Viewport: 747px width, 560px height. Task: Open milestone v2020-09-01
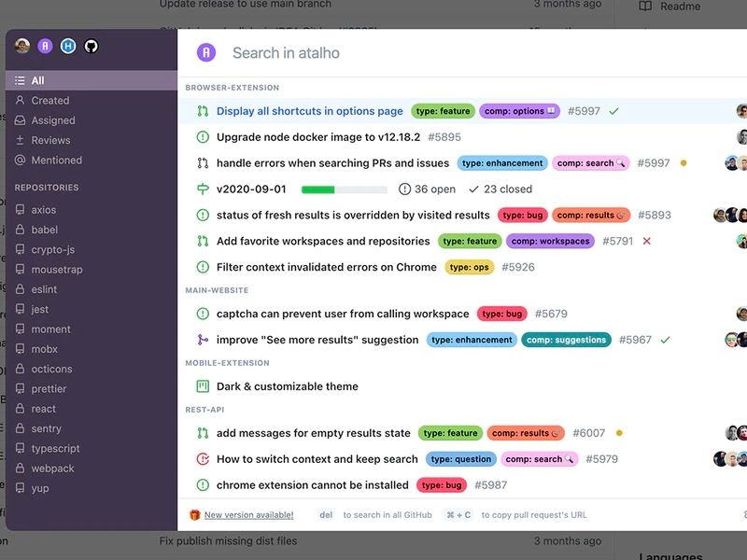[251, 189]
